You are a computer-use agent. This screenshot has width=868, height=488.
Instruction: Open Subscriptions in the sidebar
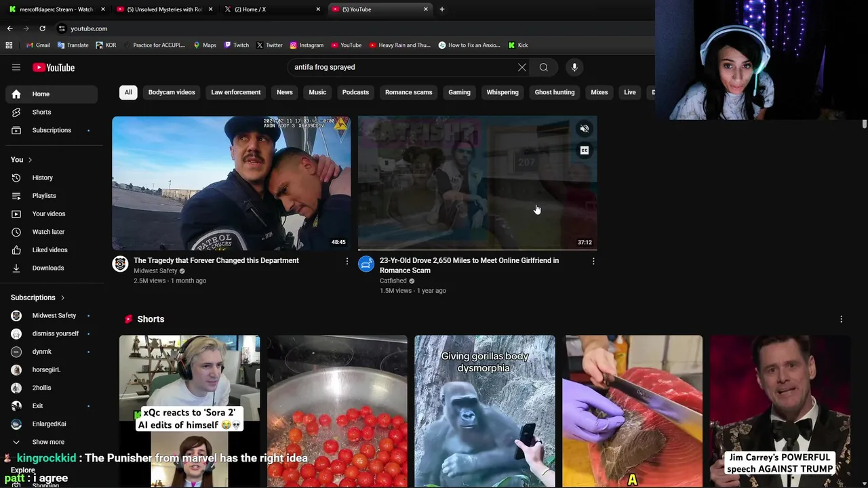coord(52,130)
